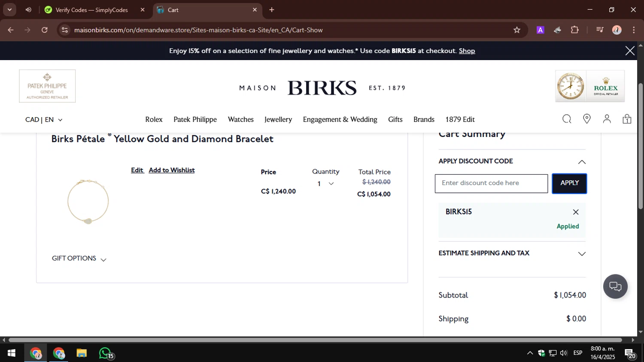The image size is (644, 362).
Task: Open File Explorer from the taskbar
Action: click(82, 353)
